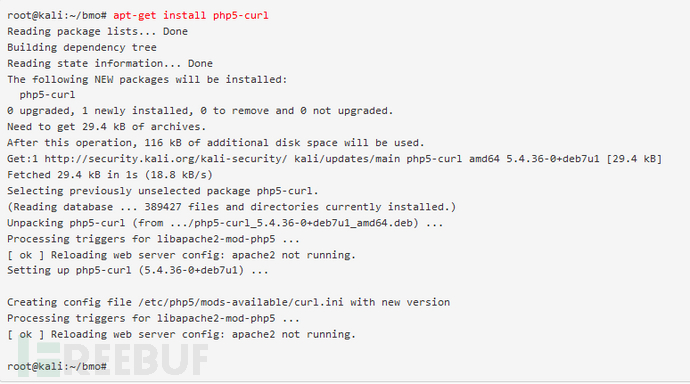
Task: Click the red apt-get install php5-curl command
Action: coord(191,15)
